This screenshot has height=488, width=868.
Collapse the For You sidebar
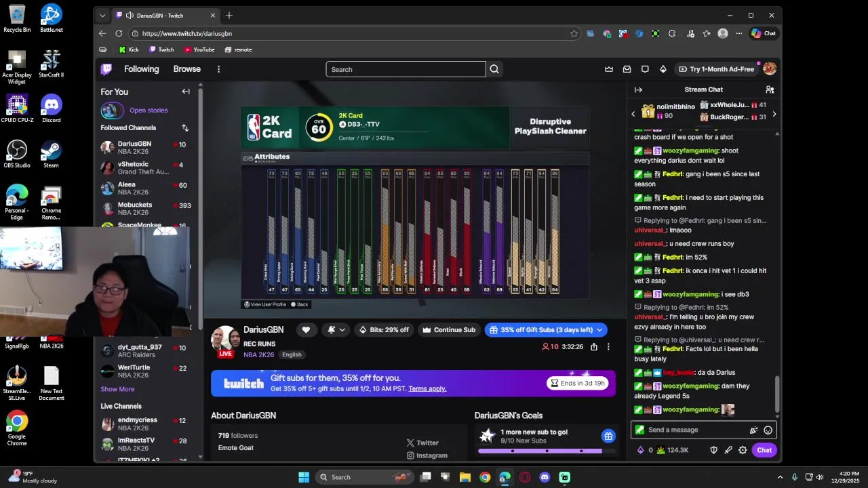click(186, 91)
